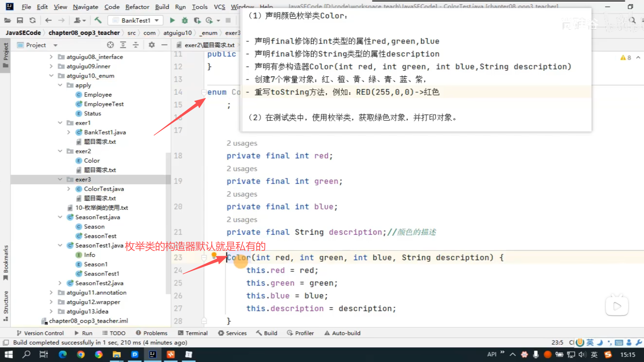Run the BankTest1 configuration with green play icon
Viewport: 644px width, 362px height.
click(172, 20)
